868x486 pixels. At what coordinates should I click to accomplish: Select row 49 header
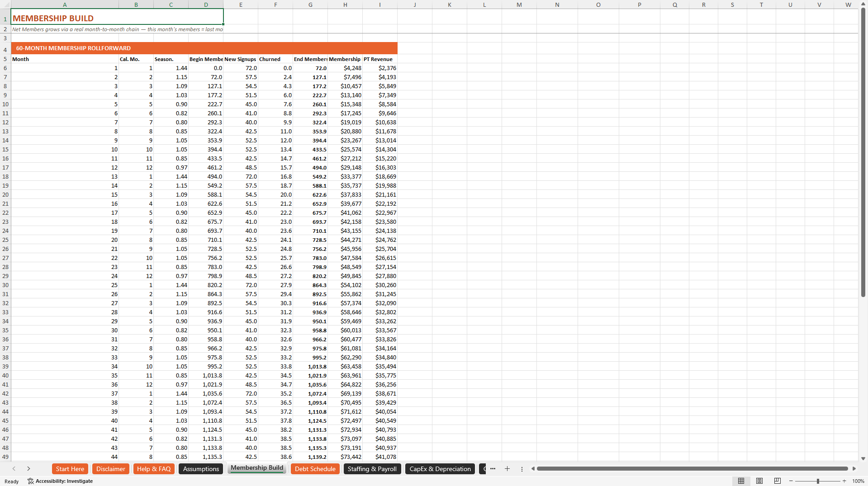pyautogui.click(x=5, y=457)
